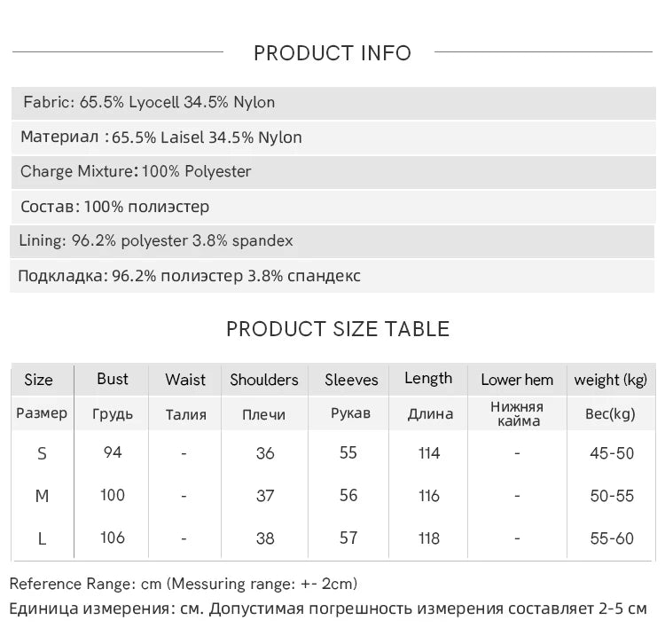Select the Lining polyester spandex row
The image size is (665, 644).
pos(332,241)
